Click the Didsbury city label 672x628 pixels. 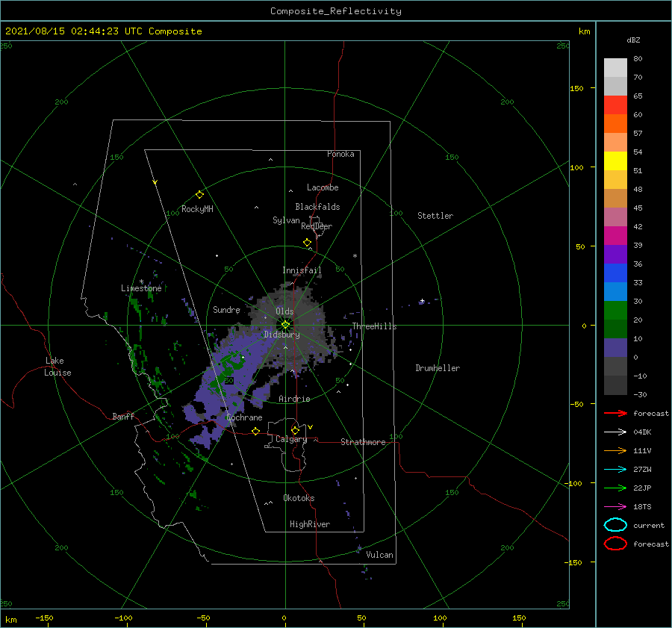coord(282,335)
